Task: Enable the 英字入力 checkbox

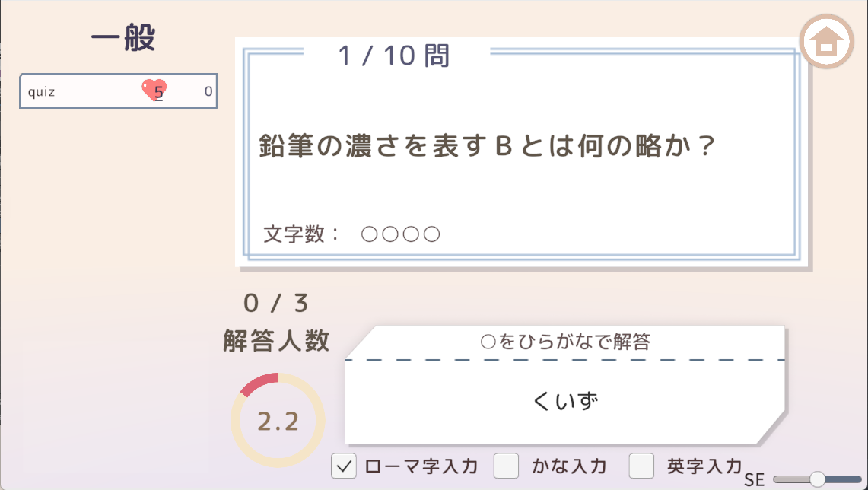Action: [642, 466]
